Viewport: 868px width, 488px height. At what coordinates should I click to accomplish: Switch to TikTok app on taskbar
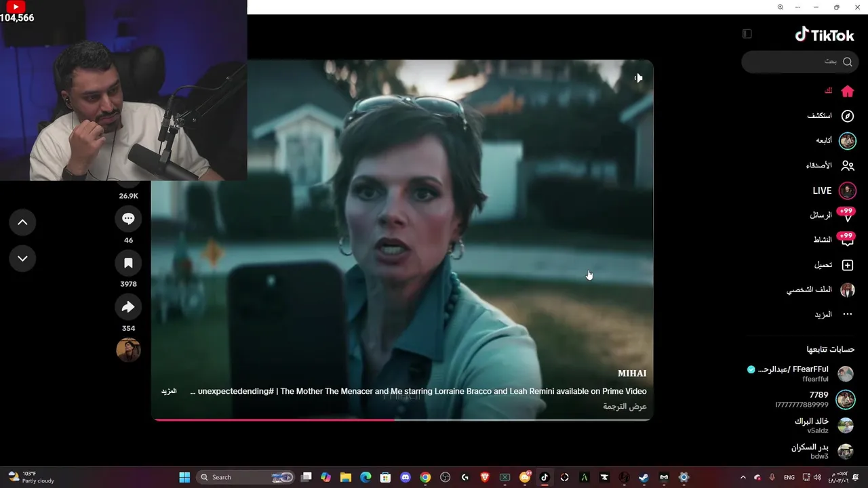(x=544, y=477)
